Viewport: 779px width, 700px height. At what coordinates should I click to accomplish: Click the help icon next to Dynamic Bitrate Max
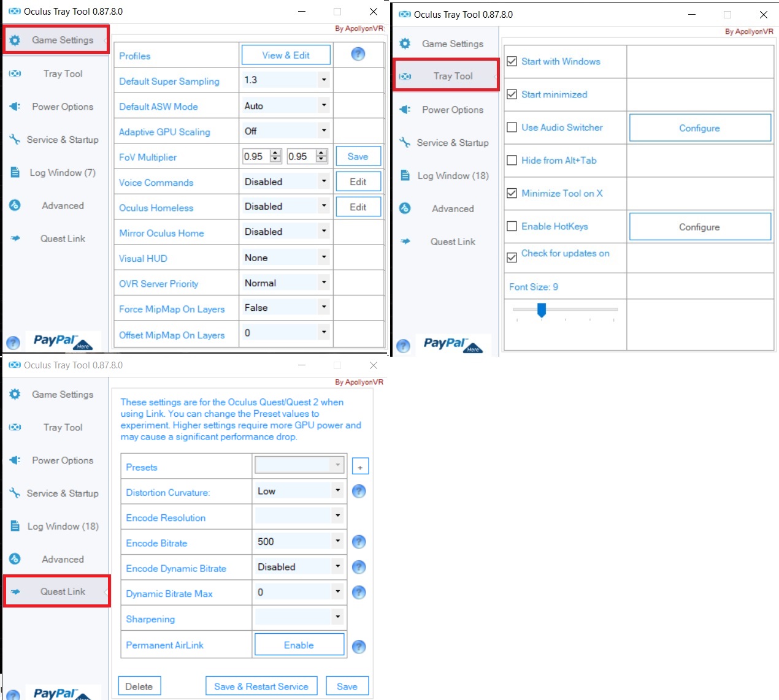(x=359, y=592)
